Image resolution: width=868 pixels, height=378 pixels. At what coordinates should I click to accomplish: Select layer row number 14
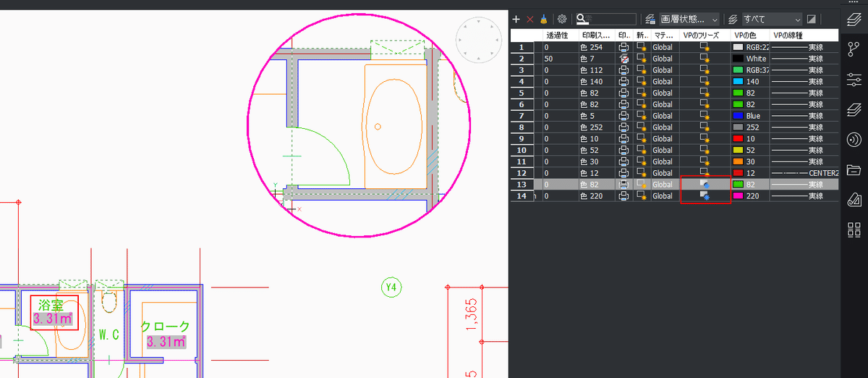(521, 196)
